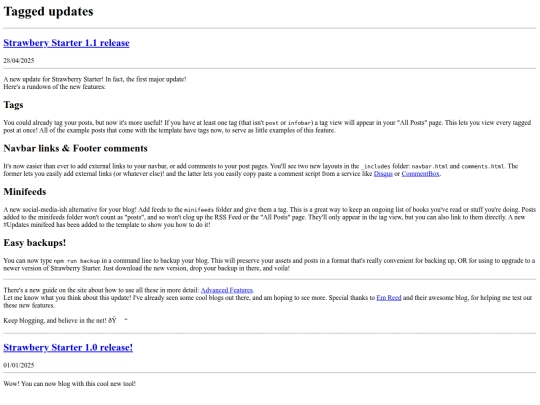Click the navbar.html code text
Image resolution: width=540 pixels, height=405 pixels.
tap(430, 167)
